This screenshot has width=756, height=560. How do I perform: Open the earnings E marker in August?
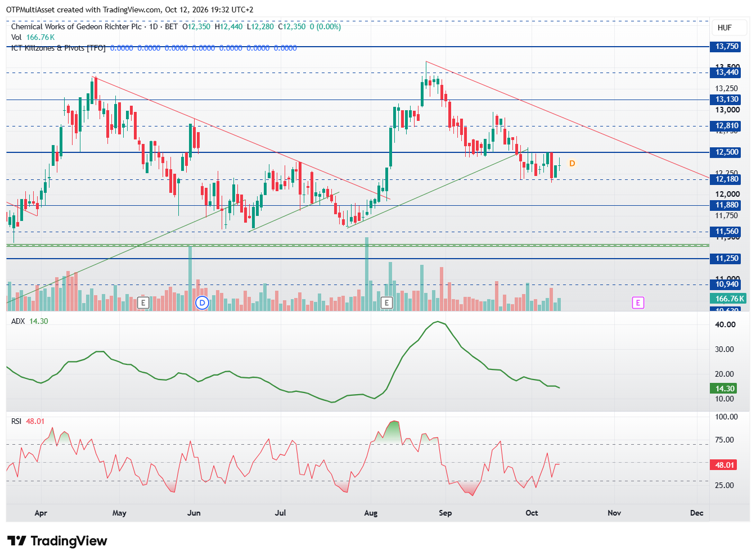click(386, 303)
